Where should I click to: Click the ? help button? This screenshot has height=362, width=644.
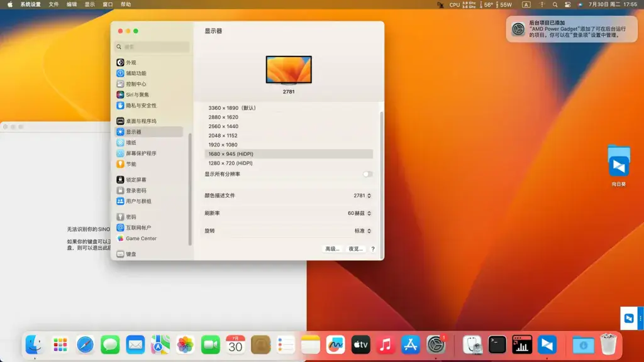(x=373, y=249)
